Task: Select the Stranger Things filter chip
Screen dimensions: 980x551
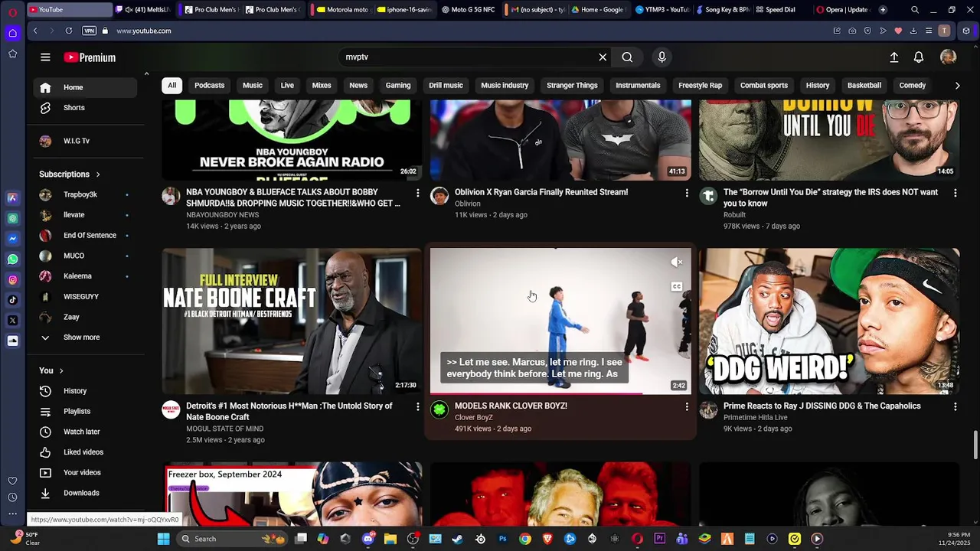Action: (572, 86)
